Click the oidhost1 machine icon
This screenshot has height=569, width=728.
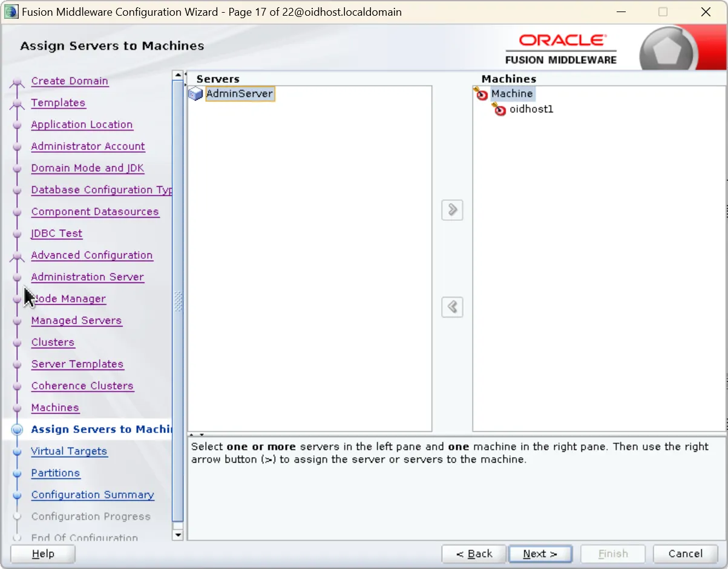[x=499, y=109]
